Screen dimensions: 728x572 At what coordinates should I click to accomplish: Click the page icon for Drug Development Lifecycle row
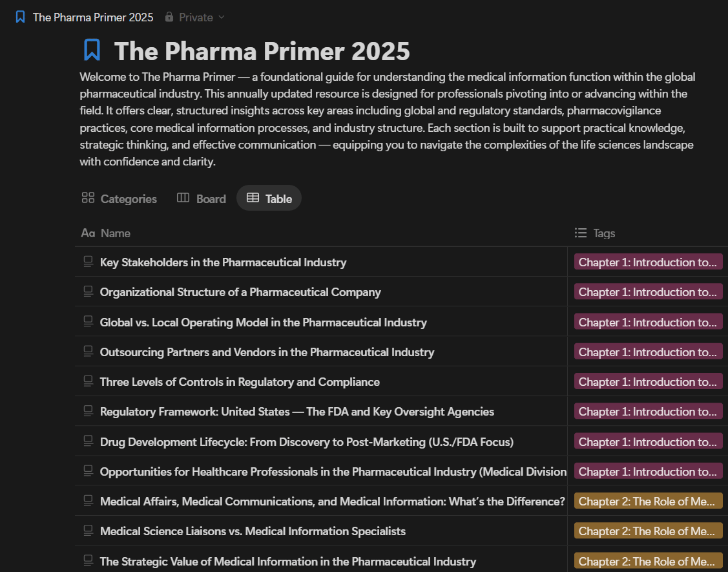88,442
